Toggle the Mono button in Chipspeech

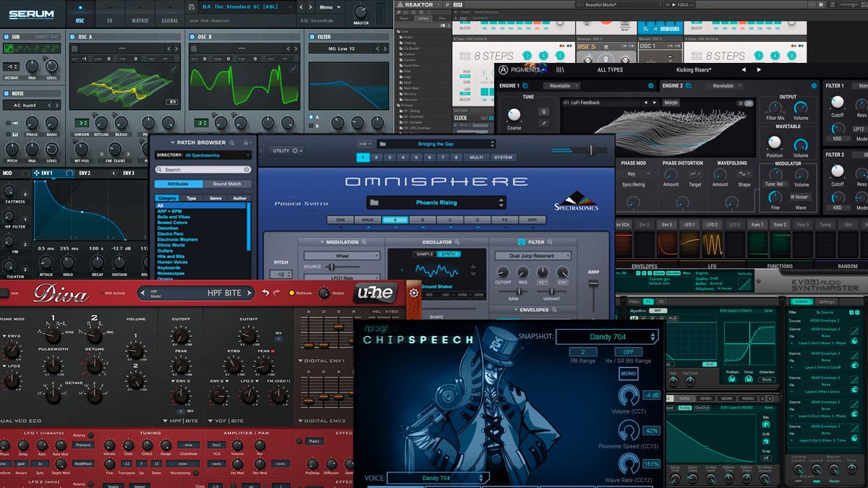628,374
